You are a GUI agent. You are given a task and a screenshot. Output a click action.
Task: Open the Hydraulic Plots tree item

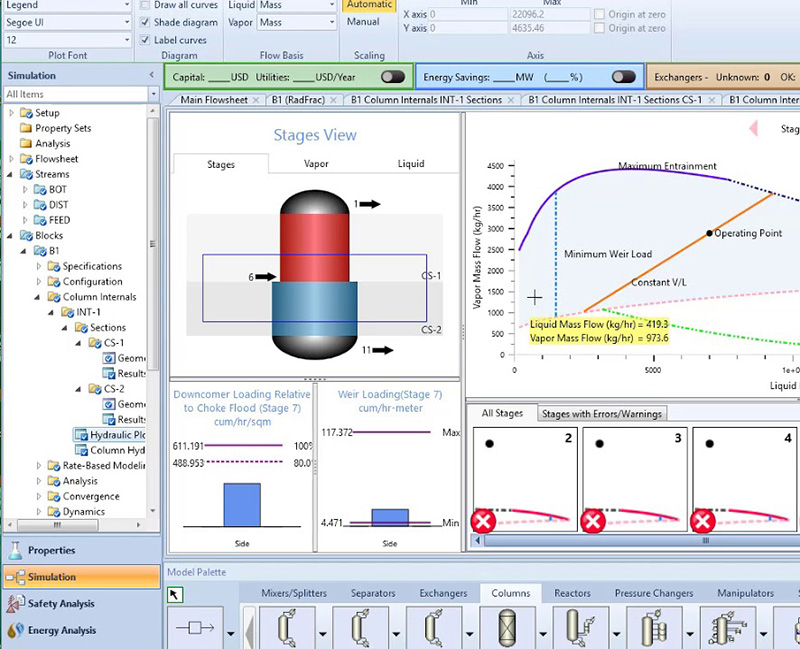[x=117, y=435]
